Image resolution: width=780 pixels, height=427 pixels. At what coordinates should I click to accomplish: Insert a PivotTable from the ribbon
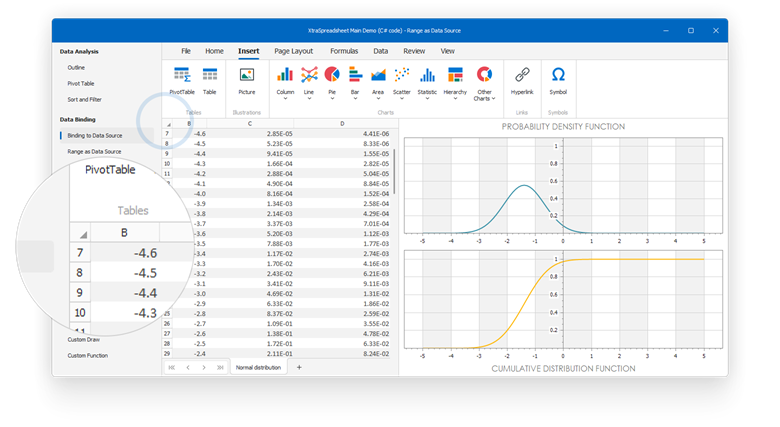[x=182, y=81]
